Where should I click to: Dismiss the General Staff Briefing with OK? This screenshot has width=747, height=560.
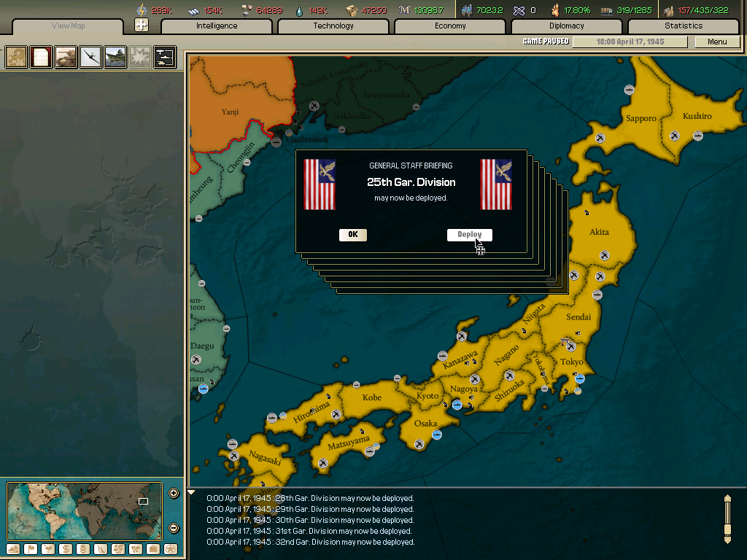[x=353, y=235]
